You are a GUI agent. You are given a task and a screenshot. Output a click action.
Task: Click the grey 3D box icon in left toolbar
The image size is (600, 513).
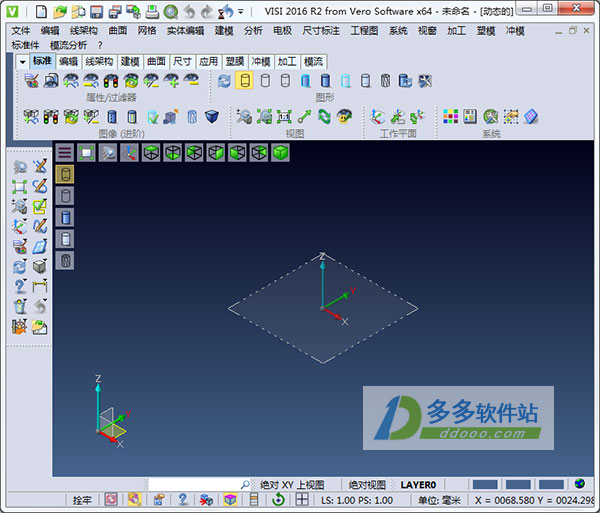tap(40, 266)
